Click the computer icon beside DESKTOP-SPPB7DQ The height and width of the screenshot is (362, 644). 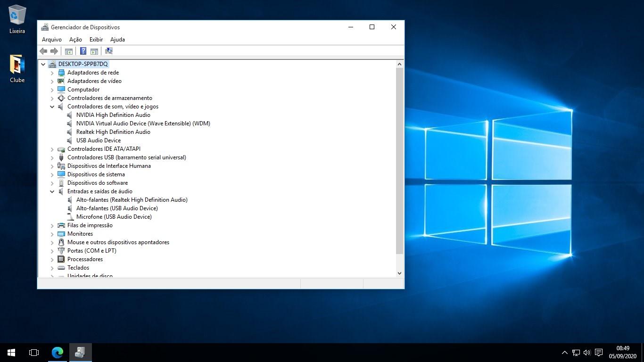(52, 64)
